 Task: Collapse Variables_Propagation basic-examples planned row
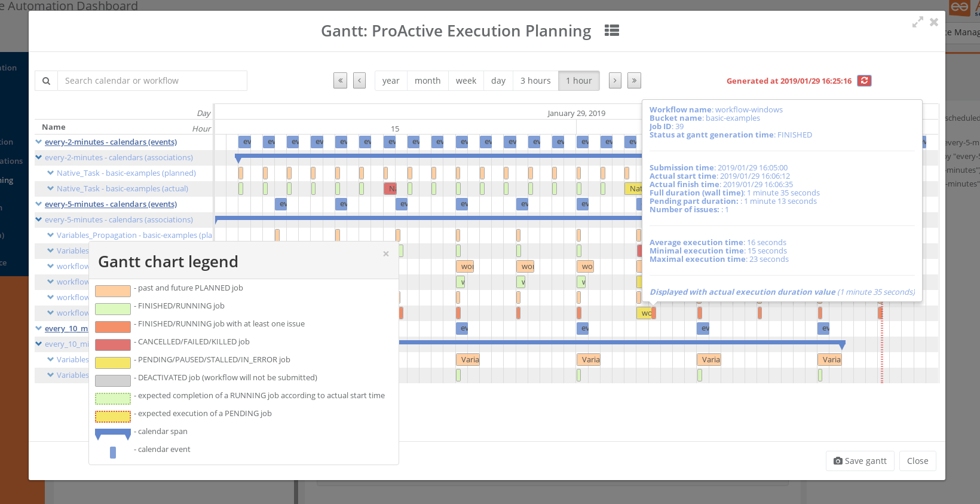pyautogui.click(x=51, y=235)
